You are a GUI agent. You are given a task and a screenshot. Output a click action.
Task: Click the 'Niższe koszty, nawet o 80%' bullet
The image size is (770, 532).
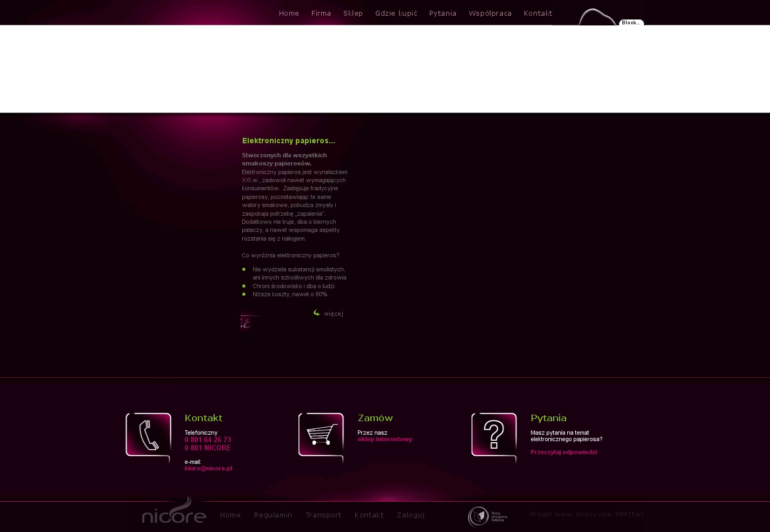(x=290, y=295)
